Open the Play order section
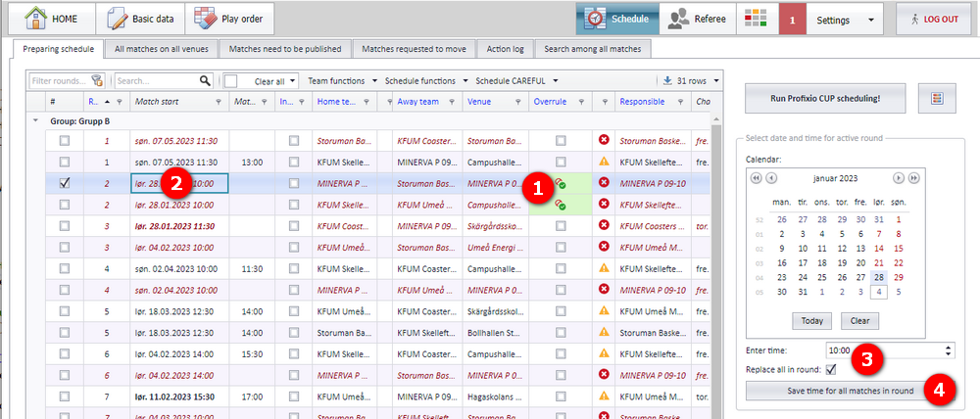 pyautogui.click(x=229, y=19)
